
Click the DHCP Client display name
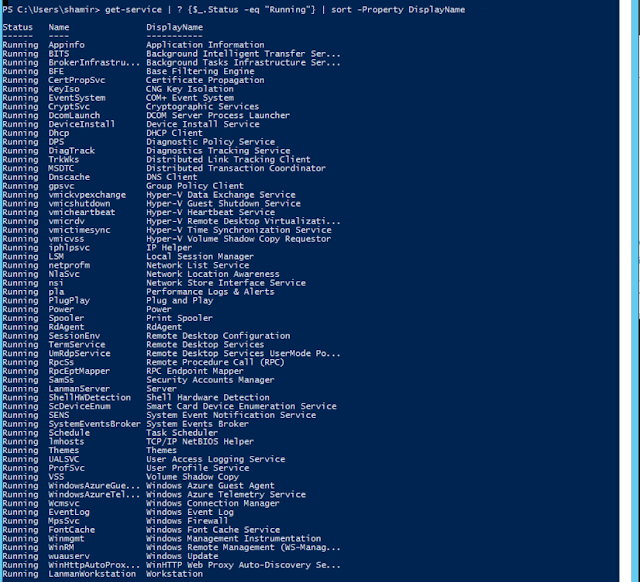pyautogui.click(x=174, y=133)
